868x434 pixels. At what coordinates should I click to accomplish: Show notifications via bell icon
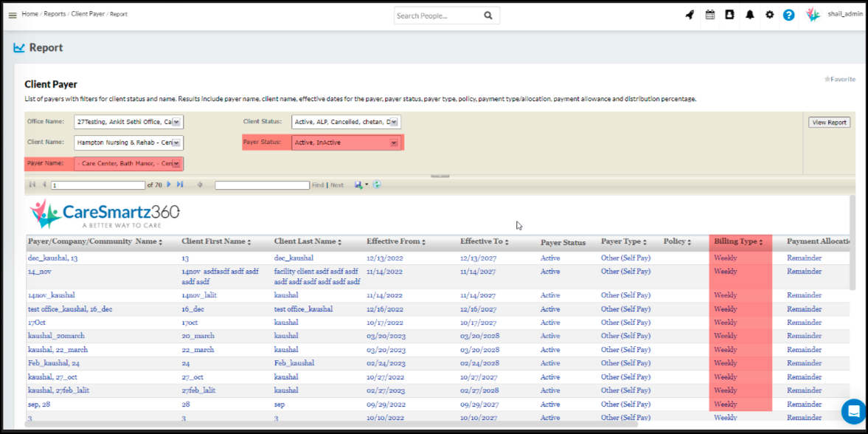749,15
